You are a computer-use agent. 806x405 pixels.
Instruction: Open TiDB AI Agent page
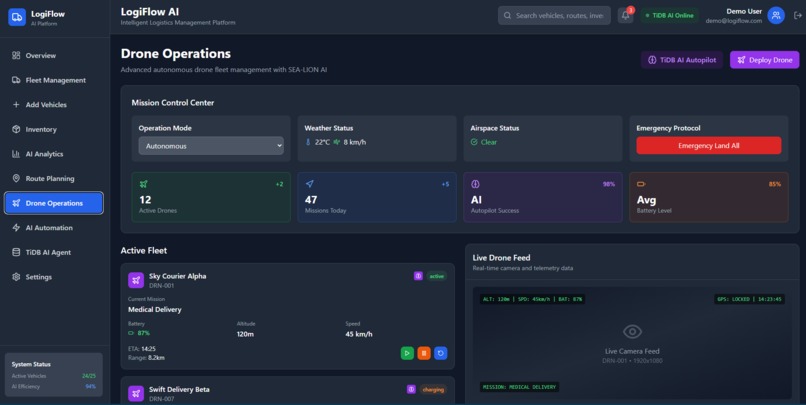[54, 252]
